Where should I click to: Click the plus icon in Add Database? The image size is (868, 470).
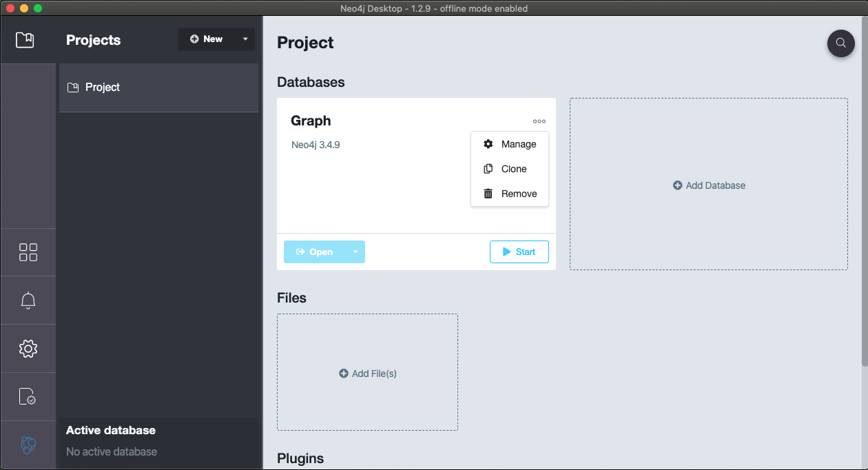(x=677, y=185)
